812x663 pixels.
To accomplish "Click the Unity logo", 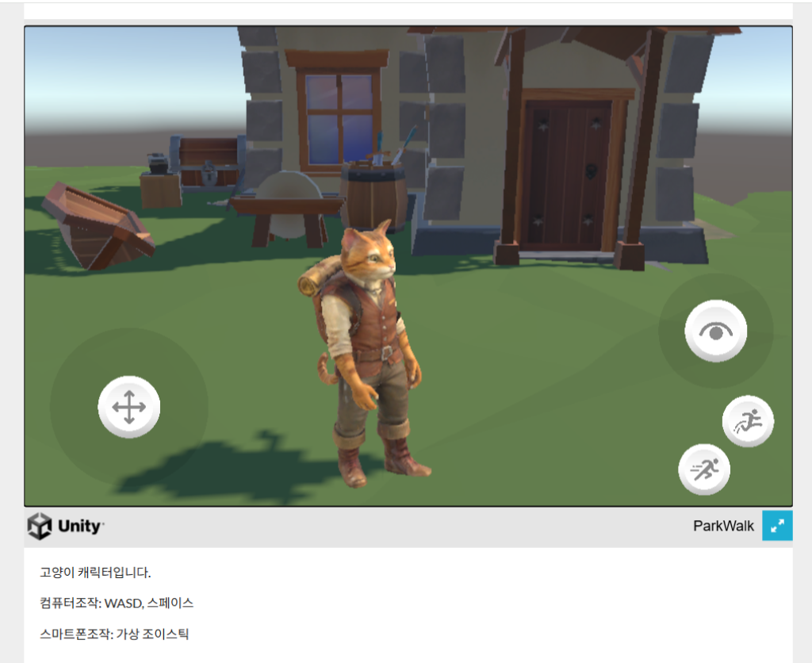I will [66, 526].
